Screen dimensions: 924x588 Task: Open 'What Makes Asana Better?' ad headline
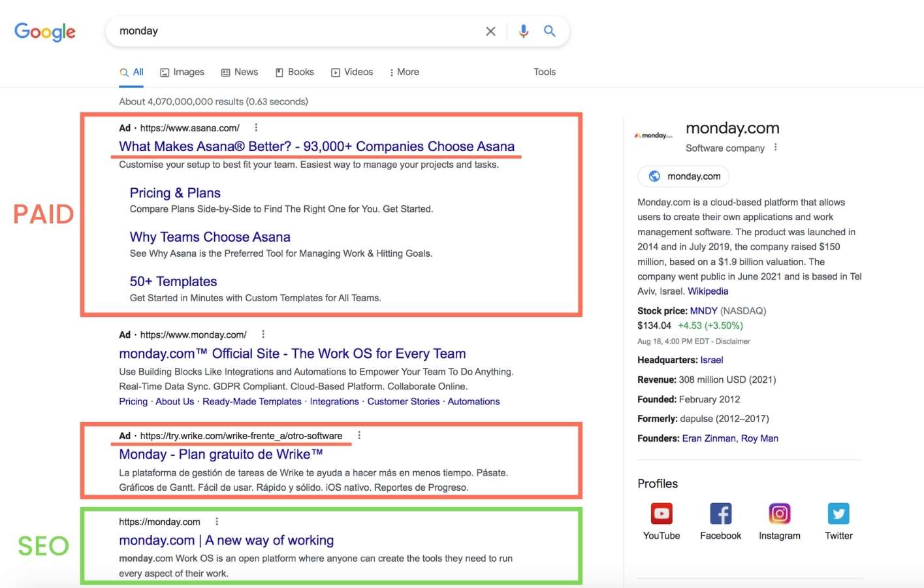point(317,146)
